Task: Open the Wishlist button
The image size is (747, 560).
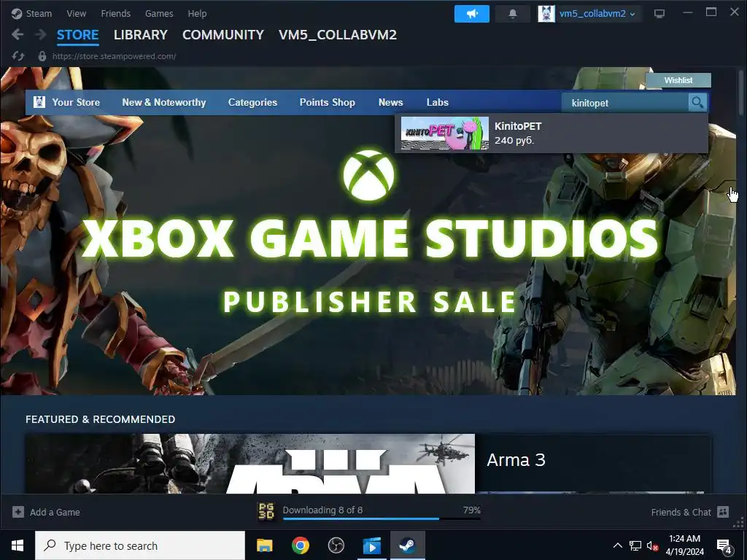Action: coord(678,80)
